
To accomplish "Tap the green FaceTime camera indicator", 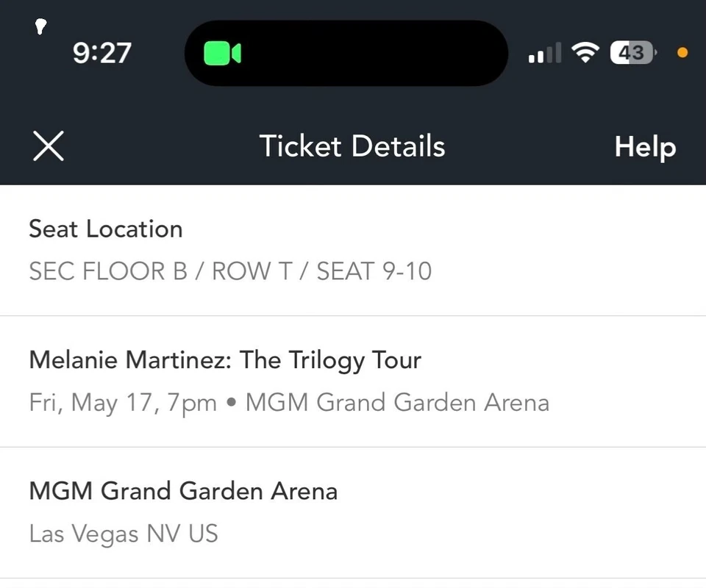I will pos(223,53).
